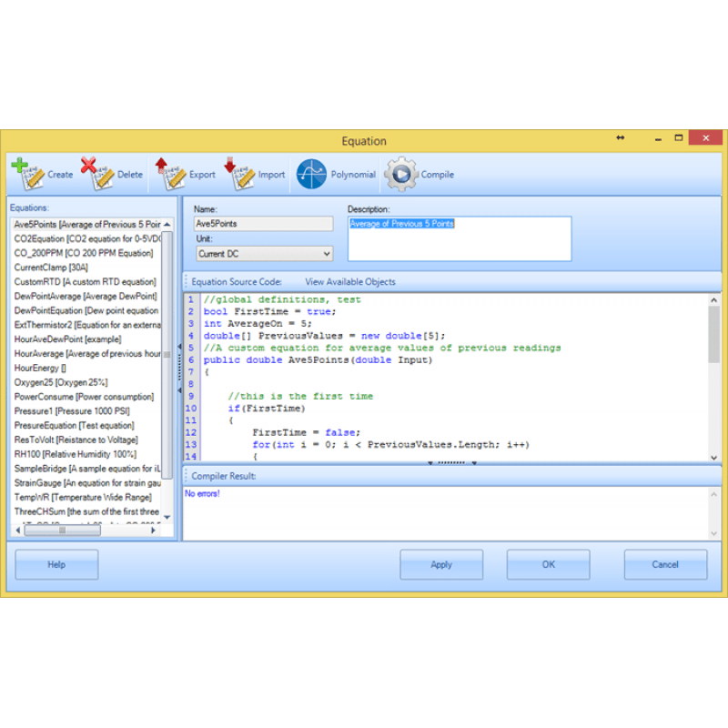Confirm with the OK button
Screen dimensions: 728x728
(x=548, y=564)
